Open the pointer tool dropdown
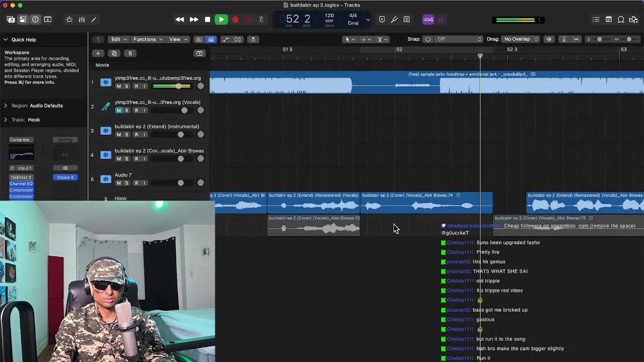This screenshot has height=362, width=644. 349,39
